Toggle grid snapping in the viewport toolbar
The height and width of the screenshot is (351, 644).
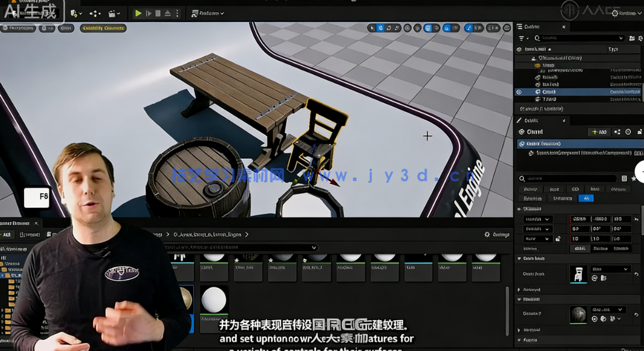click(x=428, y=27)
